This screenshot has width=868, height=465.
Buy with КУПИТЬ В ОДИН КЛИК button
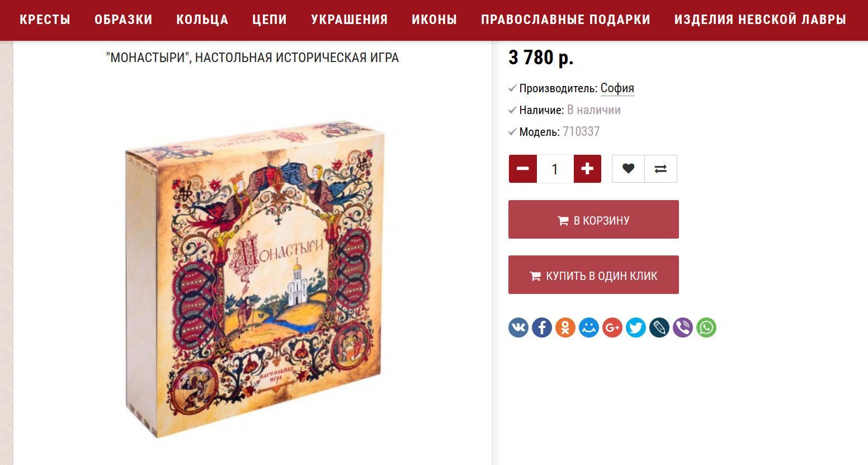tap(593, 275)
